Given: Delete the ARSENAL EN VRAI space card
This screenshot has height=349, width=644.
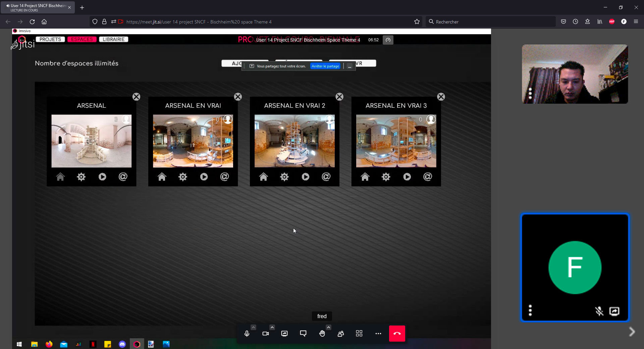Looking at the screenshot, I should [x=238, y=97].
